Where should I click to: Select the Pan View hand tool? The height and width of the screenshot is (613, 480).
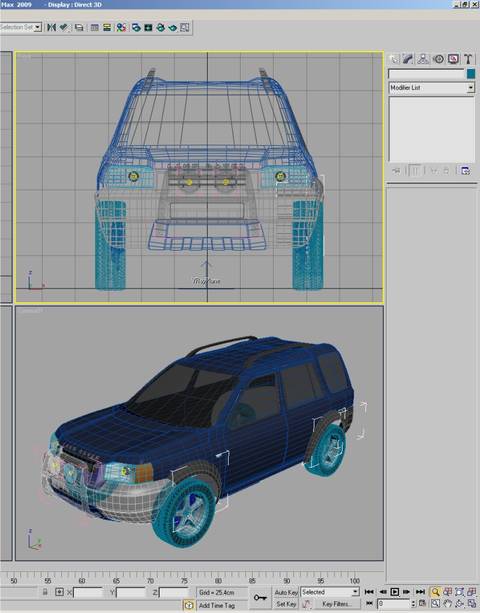(448, 604)
